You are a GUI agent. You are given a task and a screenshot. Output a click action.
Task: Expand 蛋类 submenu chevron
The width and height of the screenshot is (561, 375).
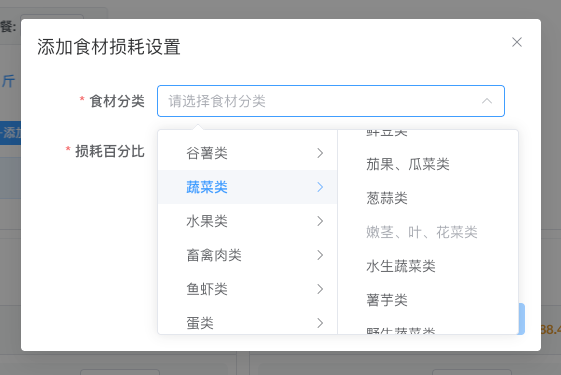320,323
